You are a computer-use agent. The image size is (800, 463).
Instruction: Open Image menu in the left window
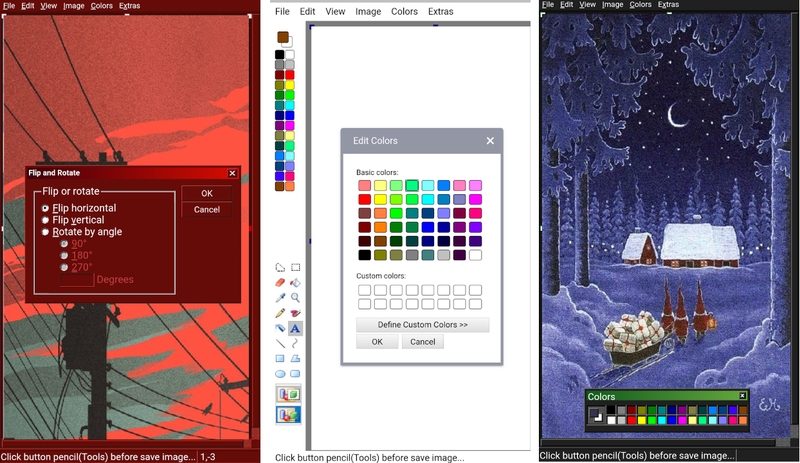(73, 6)
